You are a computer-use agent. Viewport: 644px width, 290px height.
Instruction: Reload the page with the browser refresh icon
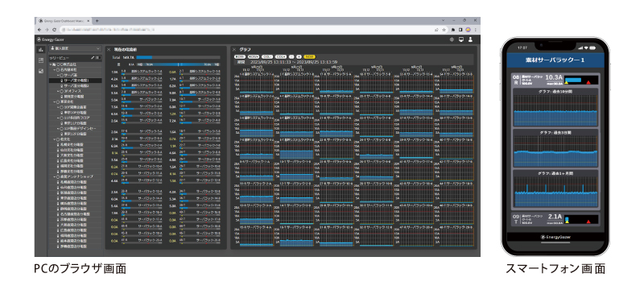pos(54,30)
